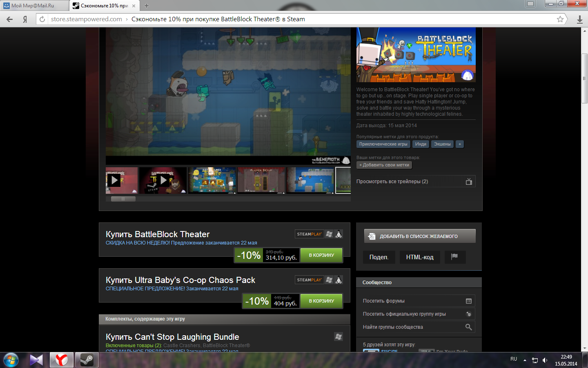
Task: Click the flag report icon button
Action: click(454, 257)
